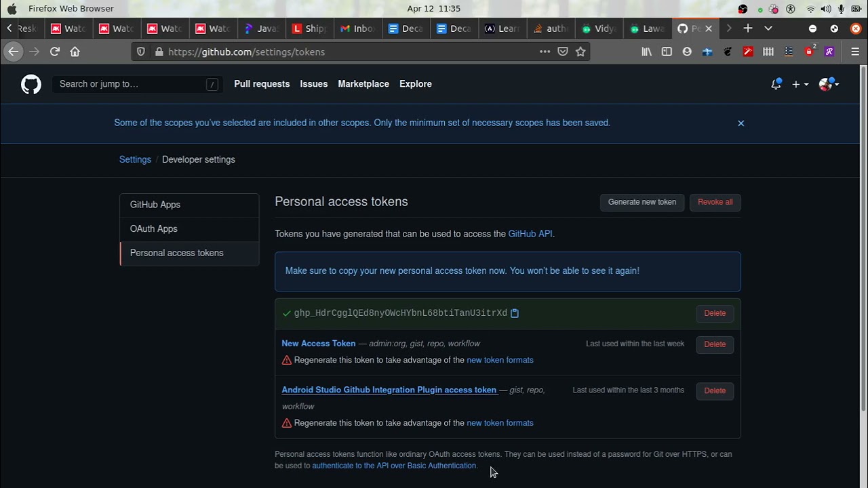This screenshot has width=868, height=488.
Task: Click the red extension toolbar icon
Action: (748, 52)
